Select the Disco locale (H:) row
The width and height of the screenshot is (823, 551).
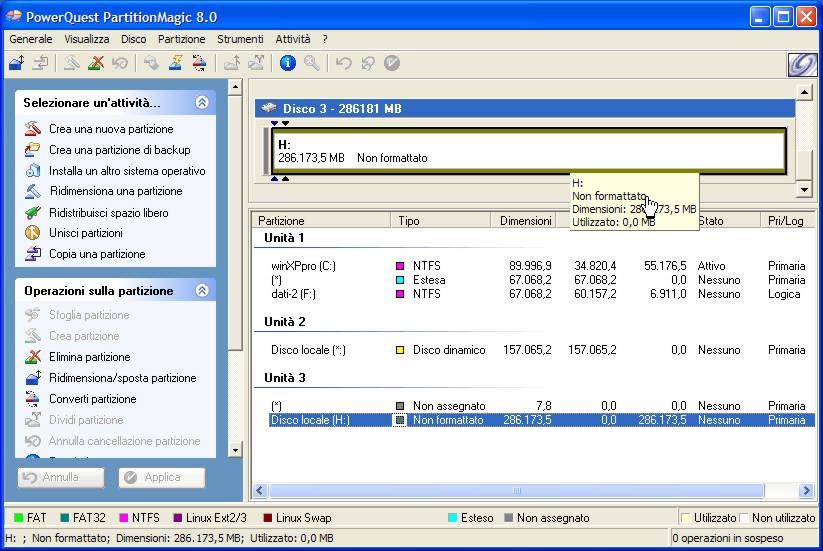542,420
